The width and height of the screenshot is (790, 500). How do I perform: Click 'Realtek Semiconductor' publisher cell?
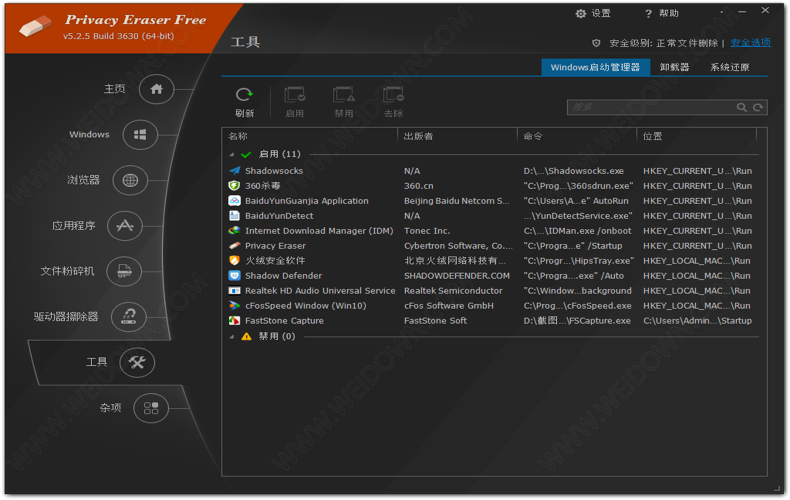453,291
